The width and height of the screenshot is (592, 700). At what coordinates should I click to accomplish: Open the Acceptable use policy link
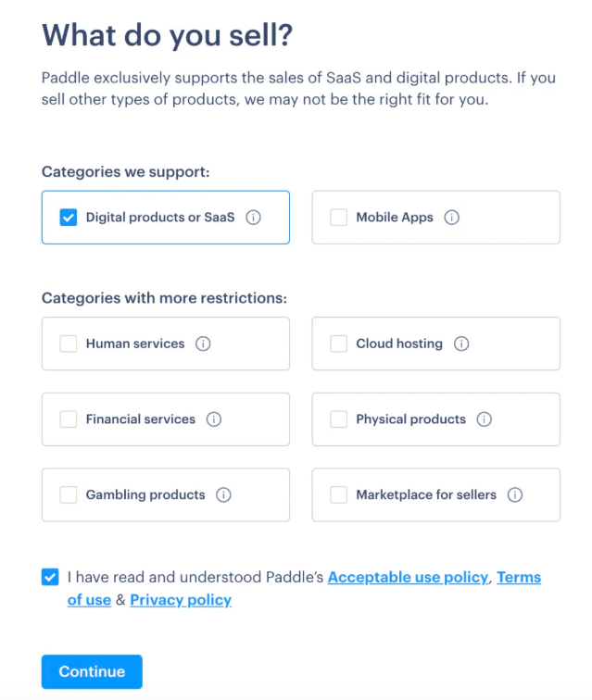pos(408,577)
